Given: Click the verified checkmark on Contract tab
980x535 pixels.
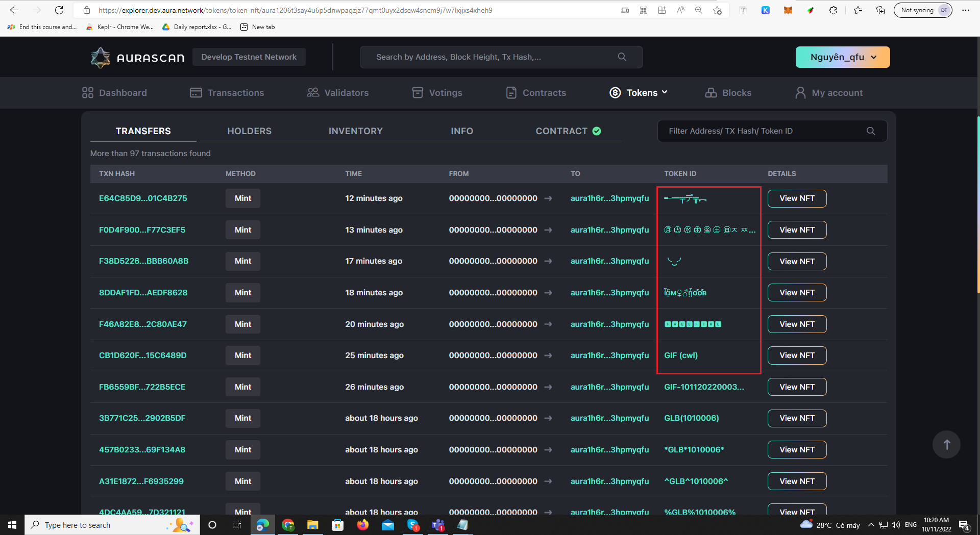Looking at the screenshot, I should tap(597, 131).
